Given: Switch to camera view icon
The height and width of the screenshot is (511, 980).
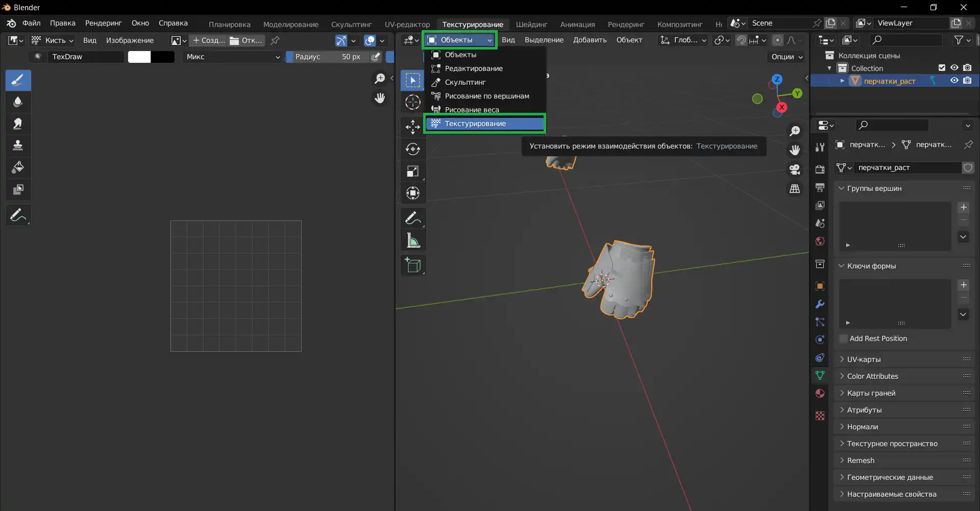Looking at the screenshot, I should 795,169.
